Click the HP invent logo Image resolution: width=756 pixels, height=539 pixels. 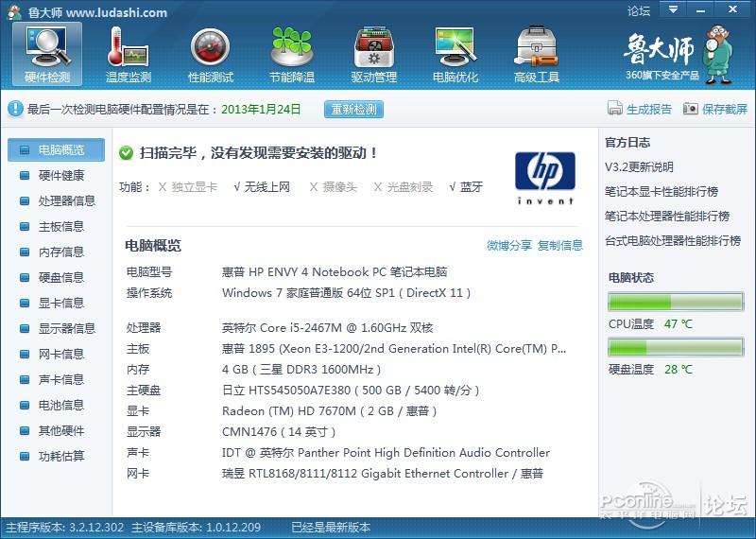pyautogui.click(x=545, y=178)
